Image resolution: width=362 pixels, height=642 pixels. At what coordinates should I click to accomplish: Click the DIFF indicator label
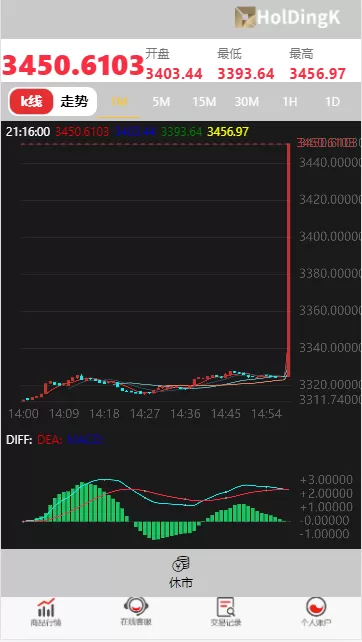(x=19, y=440)
